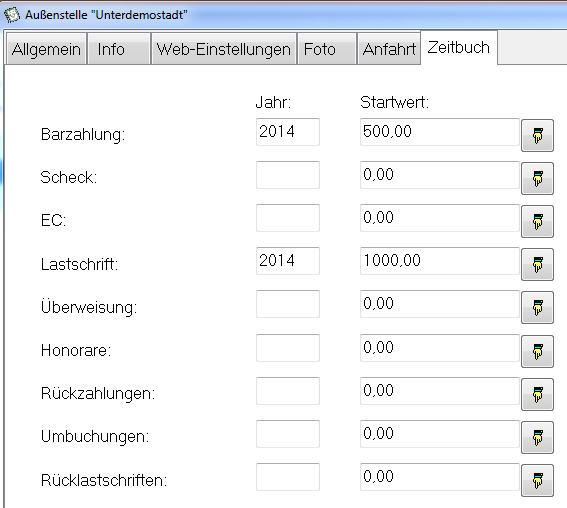Click the empty Überweisung Jahr field
This screenshot has height=508, width=567.
(288, 304)
